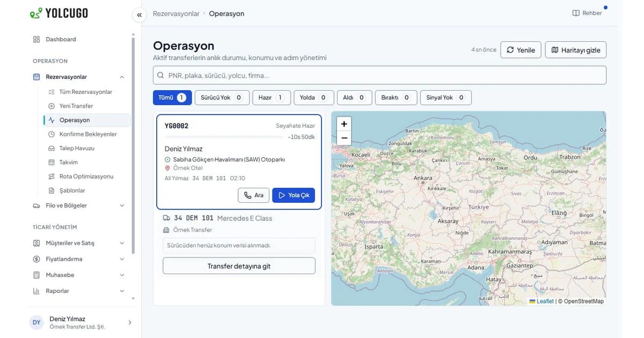This screenshot has width=644, height=338.
Task: Click the Fiyatlandırma dollar icon
Action: 36,259
